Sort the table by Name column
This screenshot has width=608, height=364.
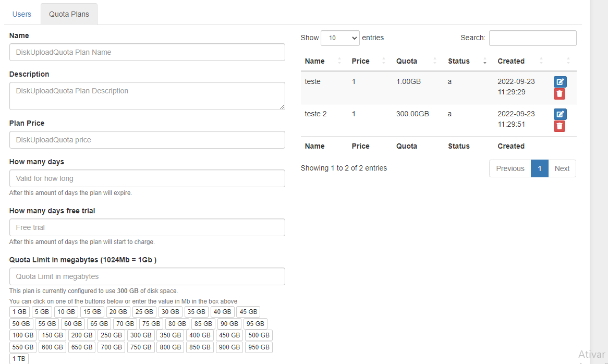tap(314, 61)
